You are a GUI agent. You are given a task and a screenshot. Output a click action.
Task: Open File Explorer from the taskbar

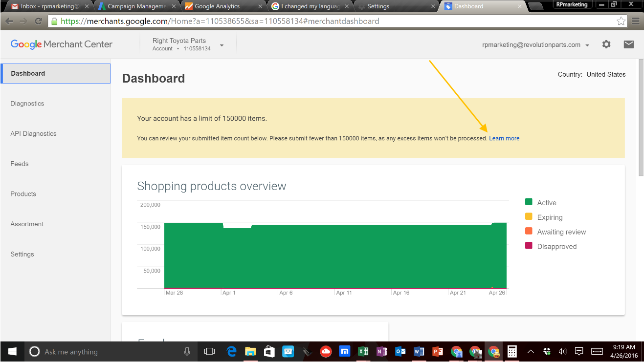pyautogui.click(x=250, y=352)
